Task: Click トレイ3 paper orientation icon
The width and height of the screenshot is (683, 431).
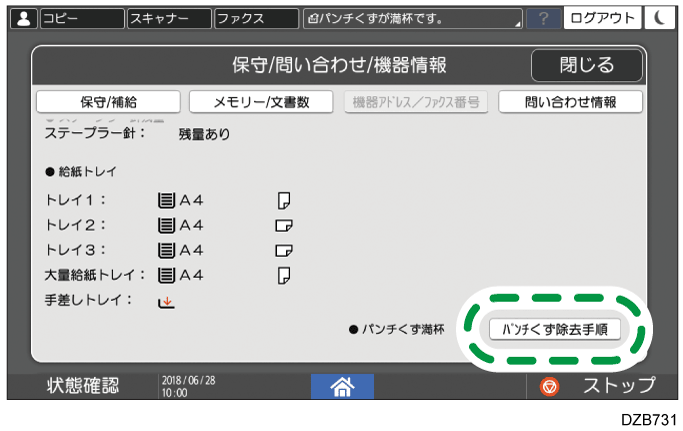Action: (284, 251)
